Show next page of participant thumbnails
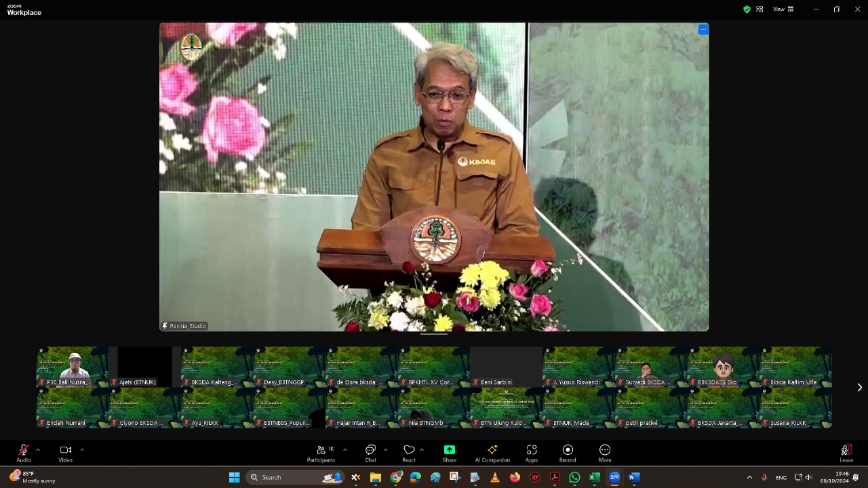Image resolution: width=868 pixels, height=488 pixels. point(859,387)
